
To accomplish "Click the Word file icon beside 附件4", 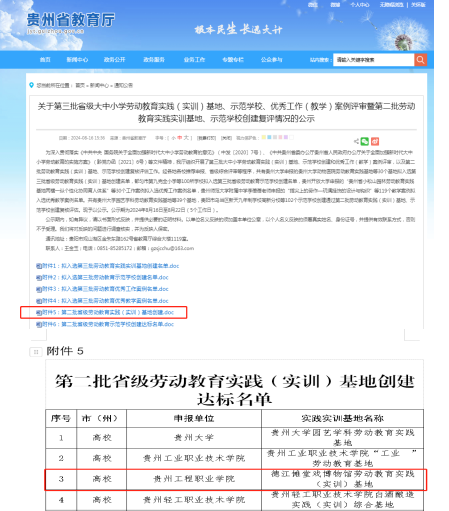I will (39, 301).
